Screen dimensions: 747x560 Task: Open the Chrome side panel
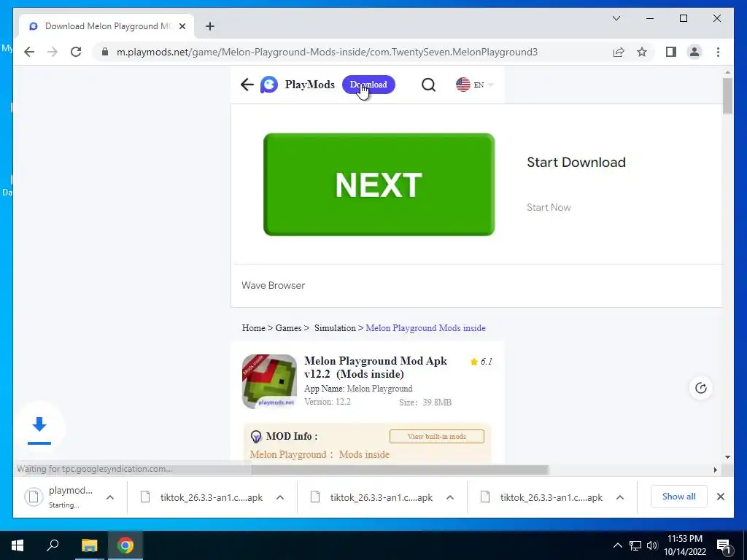671,52
